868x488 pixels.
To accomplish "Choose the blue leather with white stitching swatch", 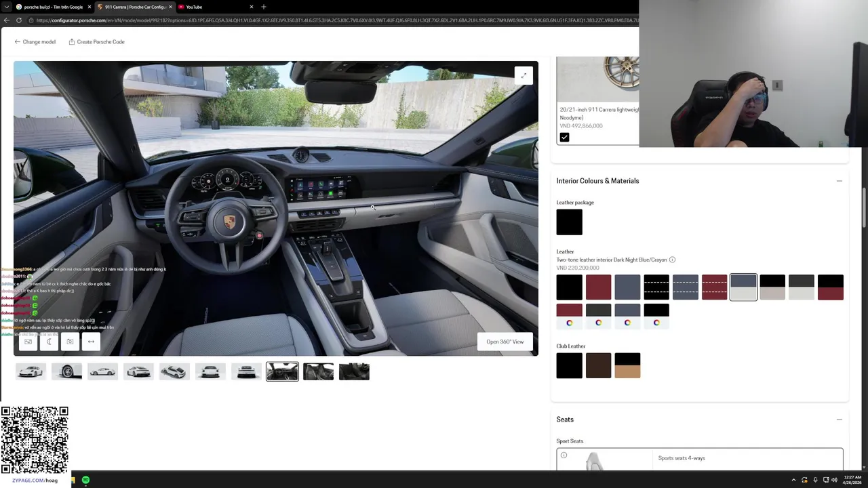I will (x=686, y=287).
